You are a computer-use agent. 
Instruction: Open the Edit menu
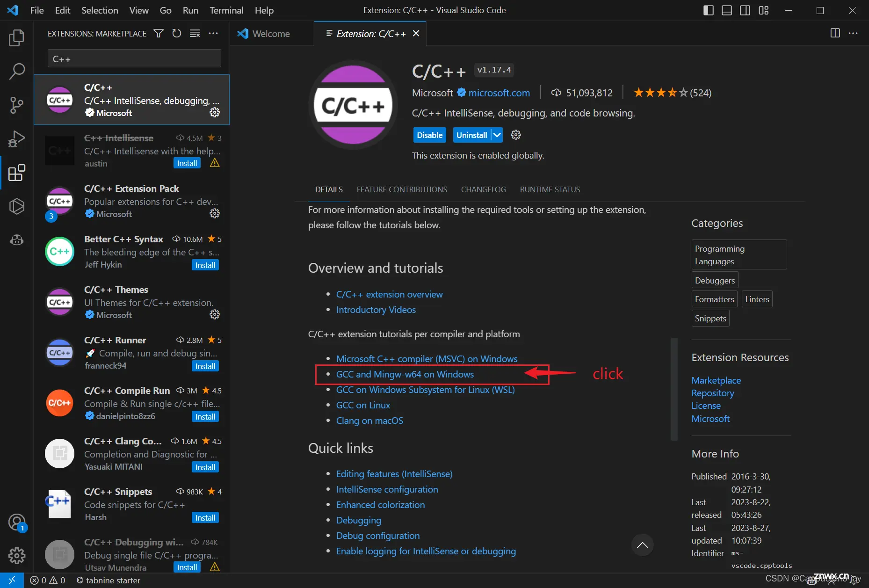coord(63,10)
